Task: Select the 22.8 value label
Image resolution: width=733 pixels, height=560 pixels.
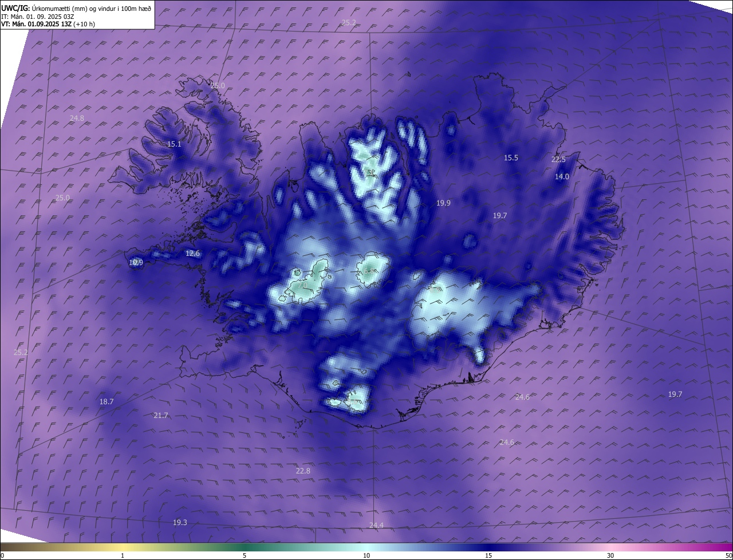Action: tap(303, 471)
